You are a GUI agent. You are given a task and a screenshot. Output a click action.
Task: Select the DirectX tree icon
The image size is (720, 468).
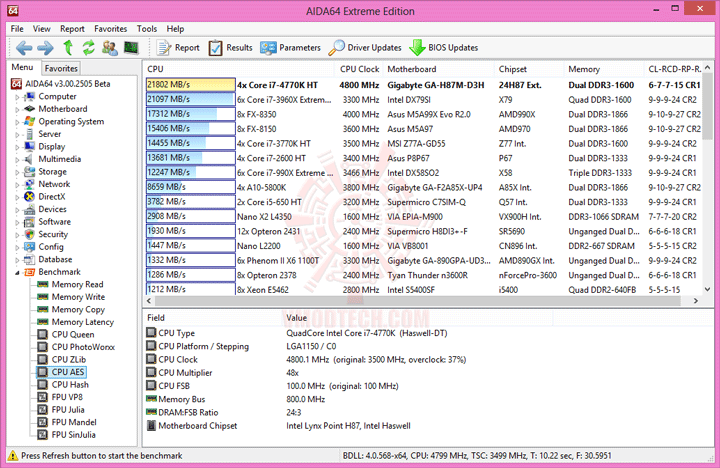click(29, 197)
